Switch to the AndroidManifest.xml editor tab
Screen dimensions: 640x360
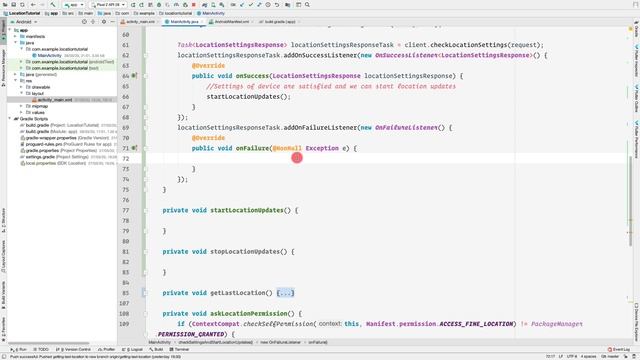[x=231, y=22]
